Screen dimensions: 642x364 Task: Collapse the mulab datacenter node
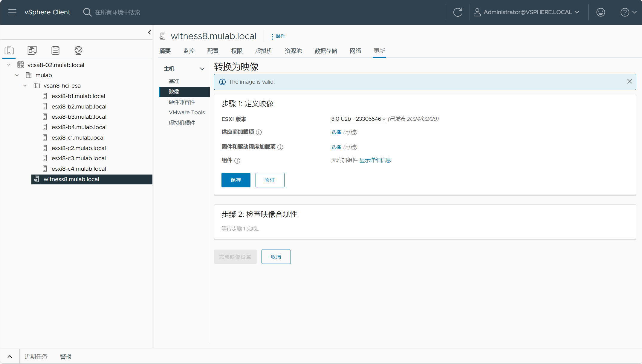pyautogui.click(x=17, y=75)
